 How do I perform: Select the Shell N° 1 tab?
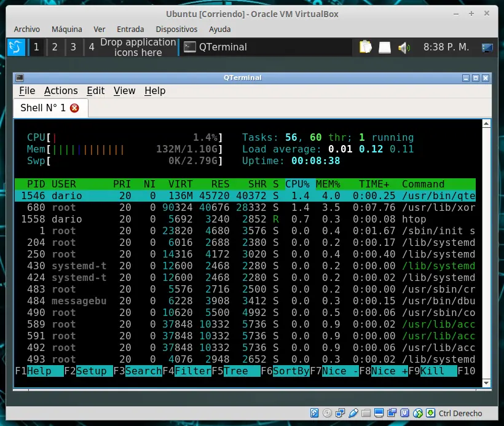[x=50, y=108]
